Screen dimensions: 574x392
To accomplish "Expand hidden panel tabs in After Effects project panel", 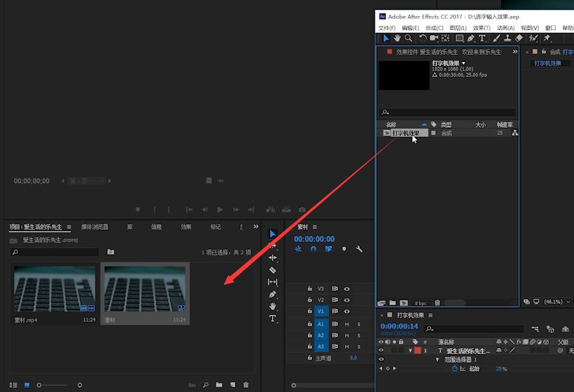I will [x=515, y=51].
